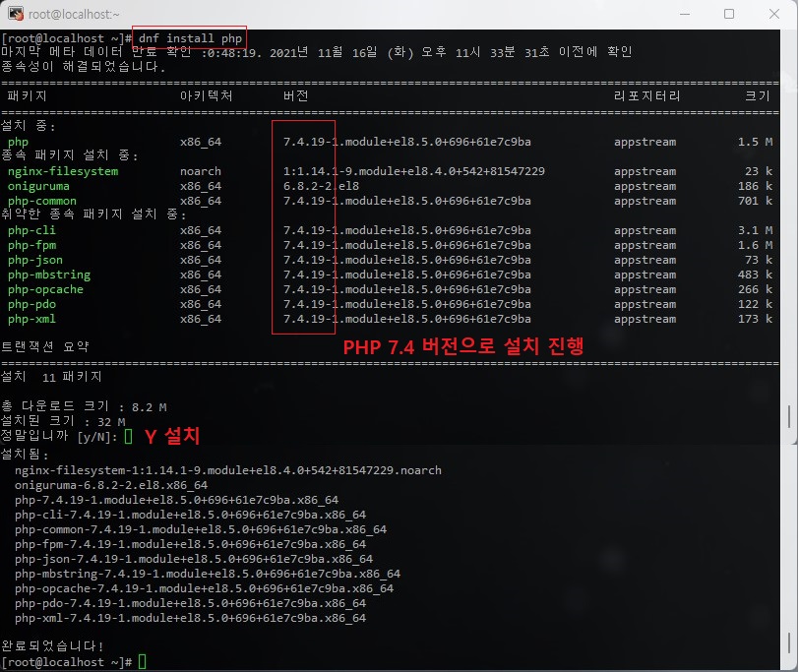Click 'php-pdo' in the package table
This screenshot has width=799, height=672.
pyautogui.click(x=31, y=304)
